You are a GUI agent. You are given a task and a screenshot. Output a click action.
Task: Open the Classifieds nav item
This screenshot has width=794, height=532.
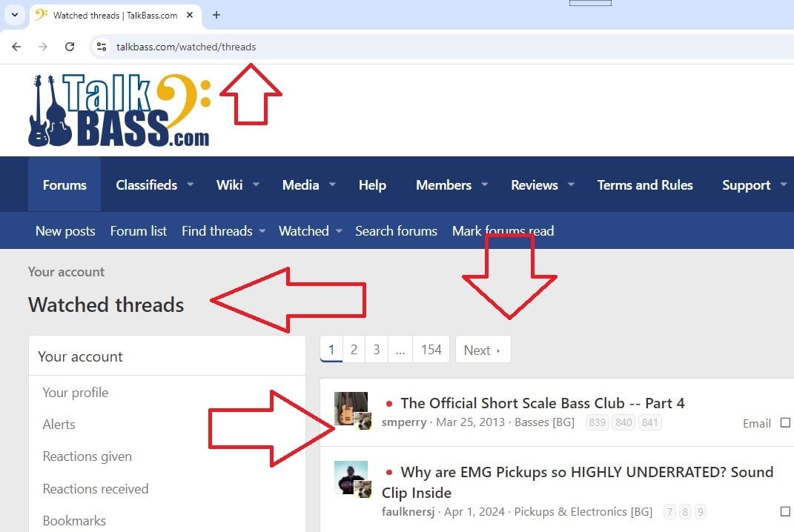click(x=146, y=184)
